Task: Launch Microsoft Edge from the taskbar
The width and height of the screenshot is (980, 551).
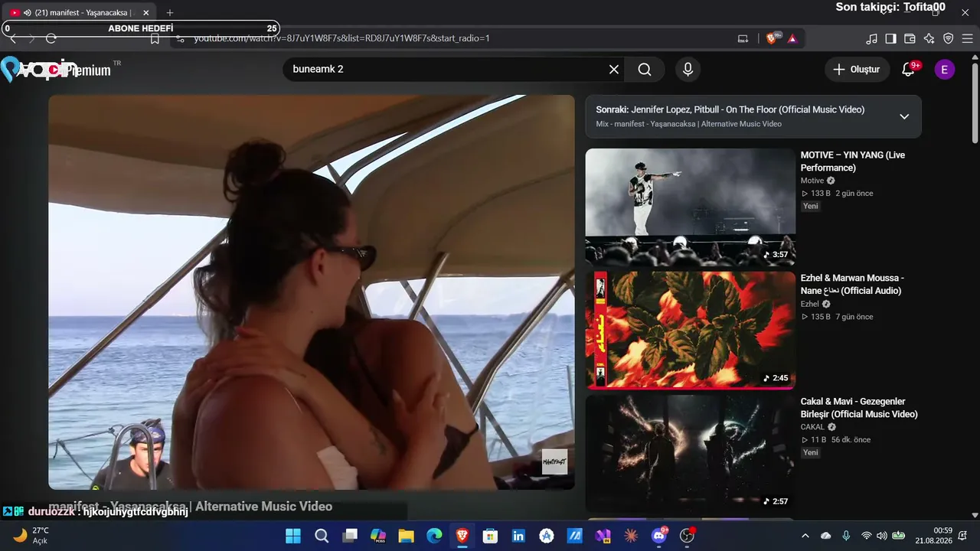Action: click(434, 536)
